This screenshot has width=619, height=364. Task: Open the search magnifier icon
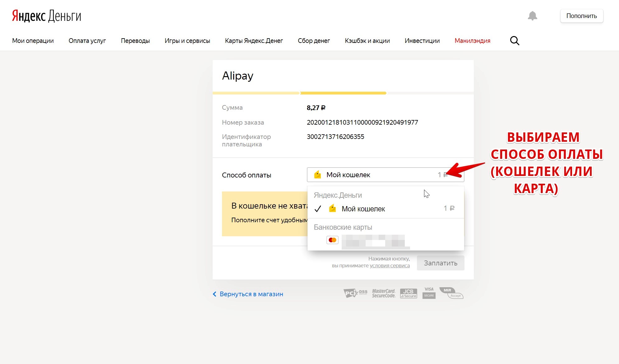point(515,41)
